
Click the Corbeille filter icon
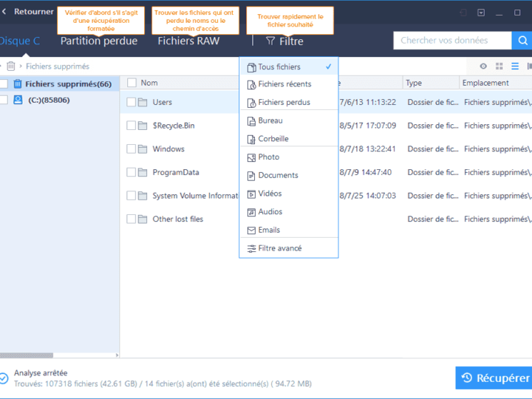(251, 139)
